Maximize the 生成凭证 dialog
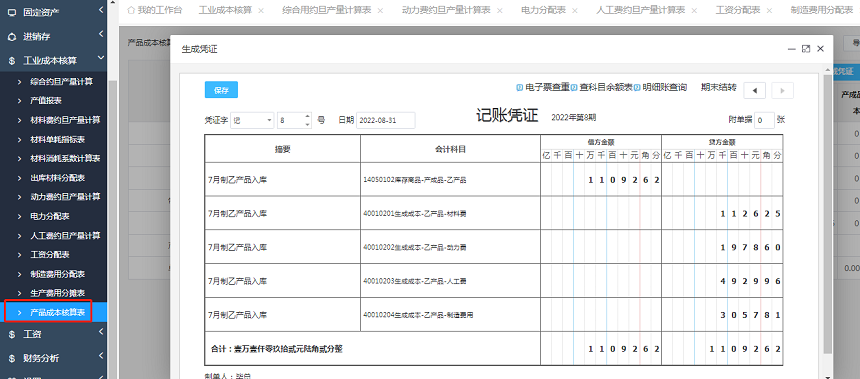 tap(806, 49)
